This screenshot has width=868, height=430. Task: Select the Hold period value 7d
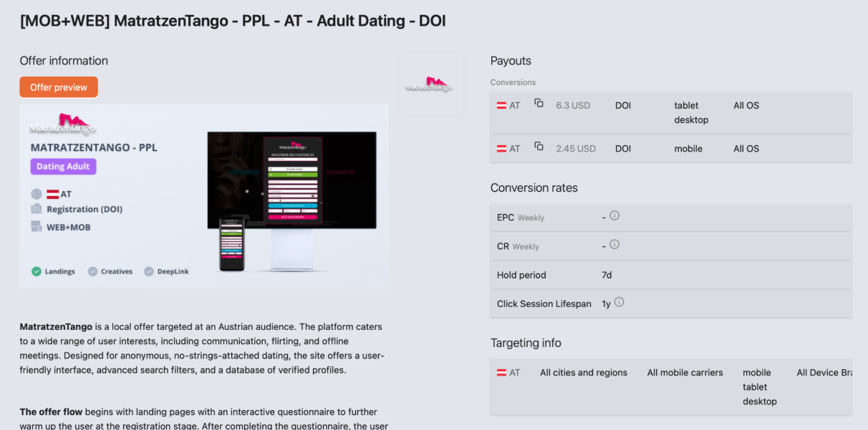[x=607, y=275]
